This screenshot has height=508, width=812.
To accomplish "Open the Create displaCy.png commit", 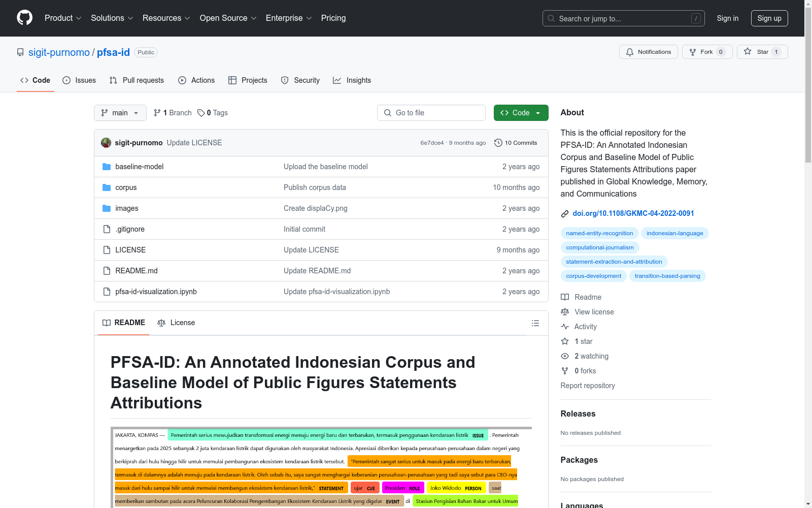I will (316, 208).
